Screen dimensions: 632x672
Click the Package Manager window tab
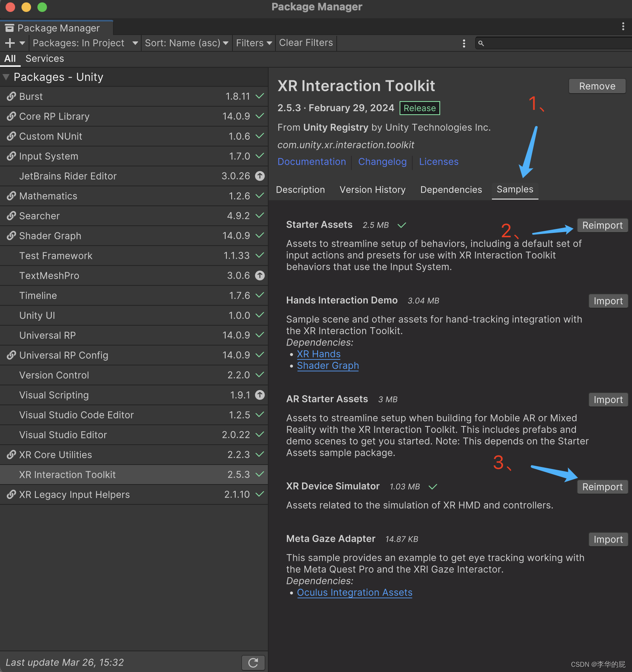coord(57,28)
